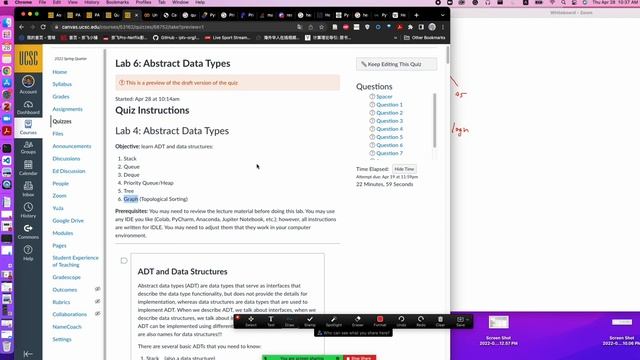The height and width of the screenshot is (360, 640).
Task: Click the UCSC logo
Action: (28, 59)
